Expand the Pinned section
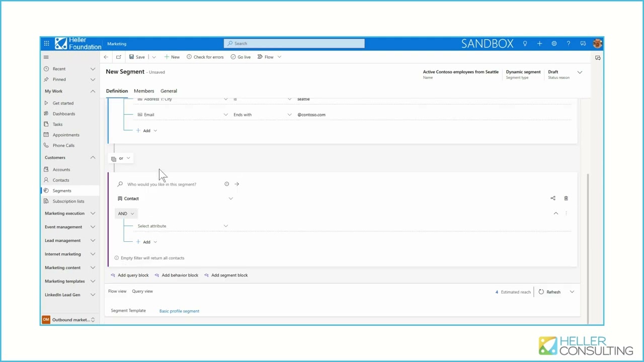The height and width of the screenshot is (362, 644). 93,79
